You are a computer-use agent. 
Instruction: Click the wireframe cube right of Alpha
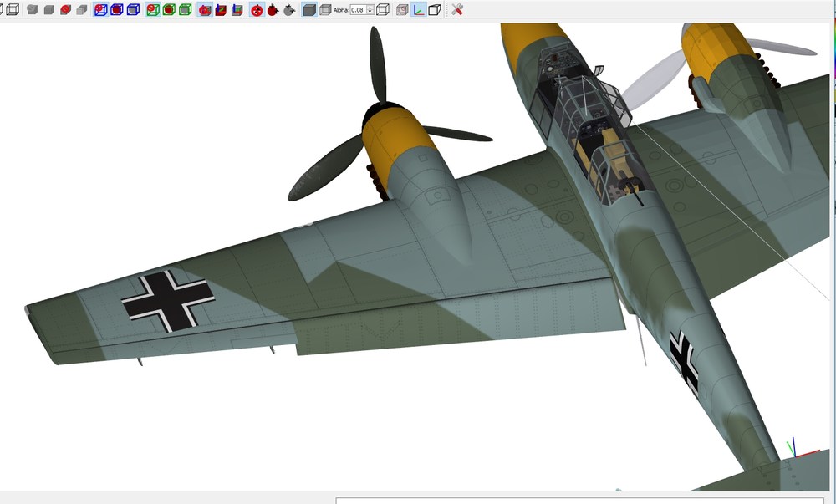click(x=383, y=9)
